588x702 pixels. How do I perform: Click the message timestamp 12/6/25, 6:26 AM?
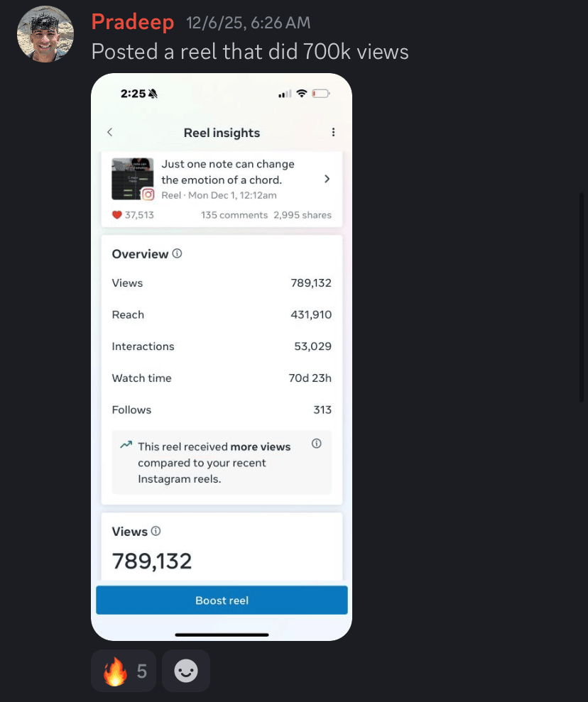[248, 22]
